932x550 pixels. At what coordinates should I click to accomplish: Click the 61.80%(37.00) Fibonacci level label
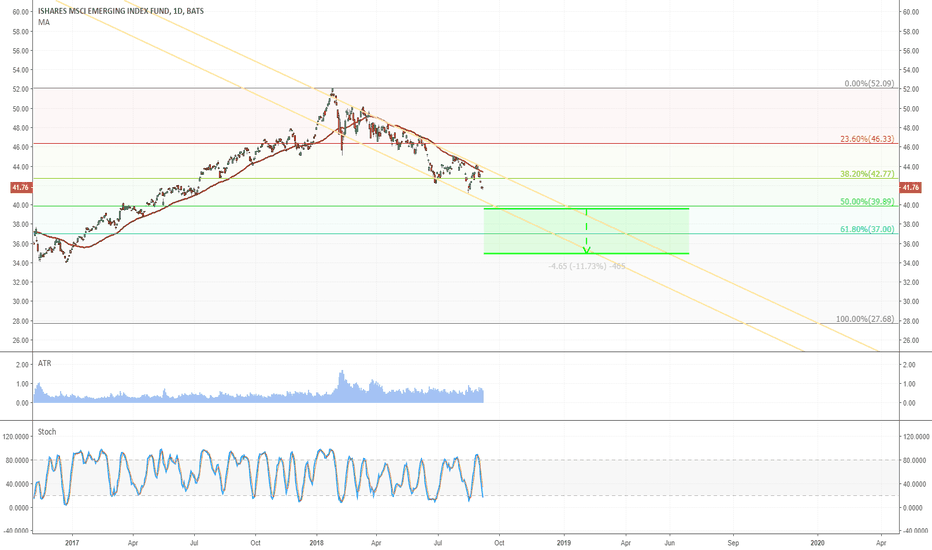tap(867, 229)
